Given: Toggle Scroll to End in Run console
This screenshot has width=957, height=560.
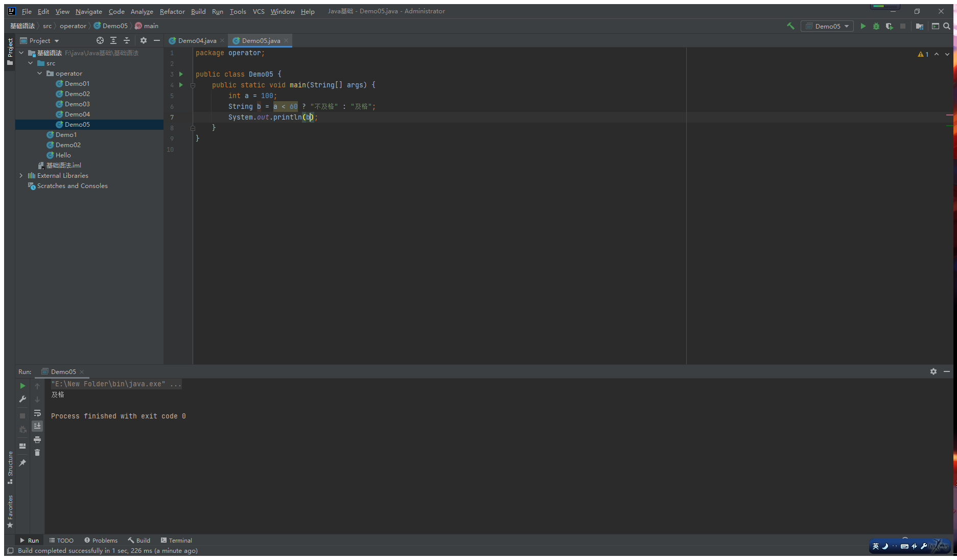Looking at the screenshot, I should pyautogui.click(x=37, y=426).
